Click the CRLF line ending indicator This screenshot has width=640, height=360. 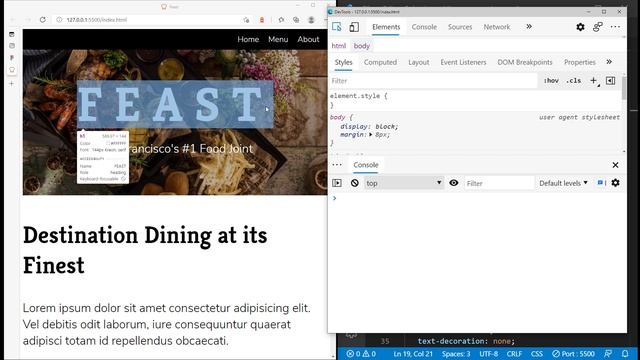(x=514, y=354)
